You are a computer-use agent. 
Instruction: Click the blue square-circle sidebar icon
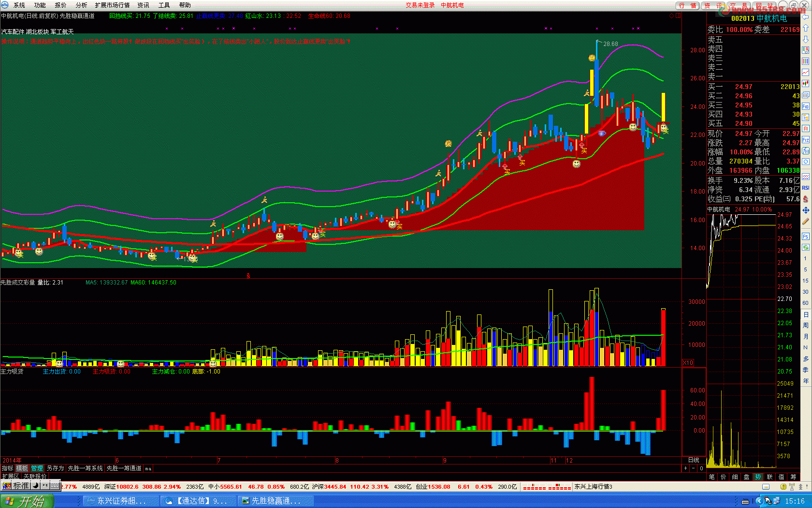(x=806, y=162)
